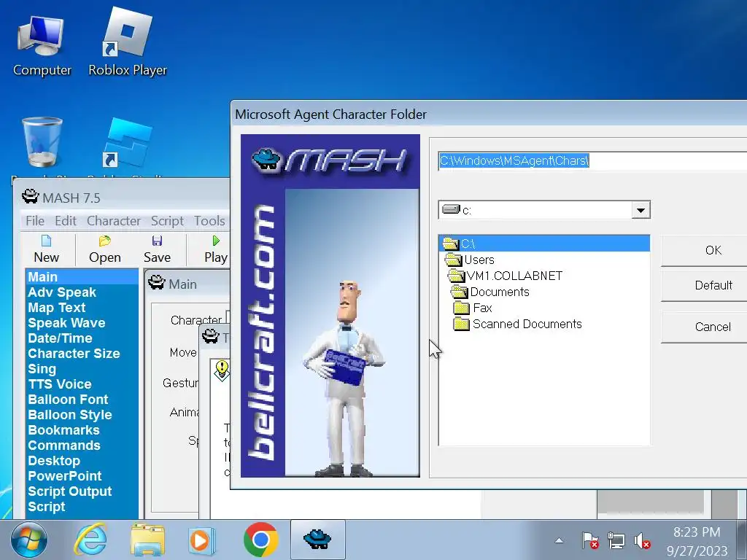
Task: Open the Tools menu in MASH 7.5
Action: click(x=209, y=221)
